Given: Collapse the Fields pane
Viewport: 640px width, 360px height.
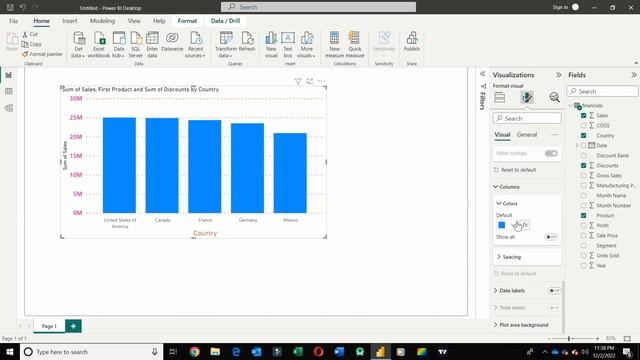Looking at the screenshot, I should (633, 75).
